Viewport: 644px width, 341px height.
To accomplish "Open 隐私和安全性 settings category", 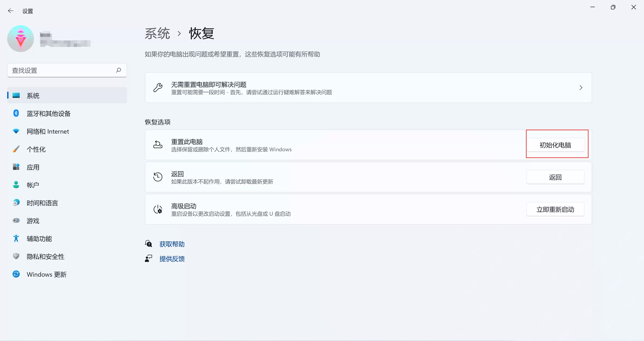I will [x=67, y=256].
